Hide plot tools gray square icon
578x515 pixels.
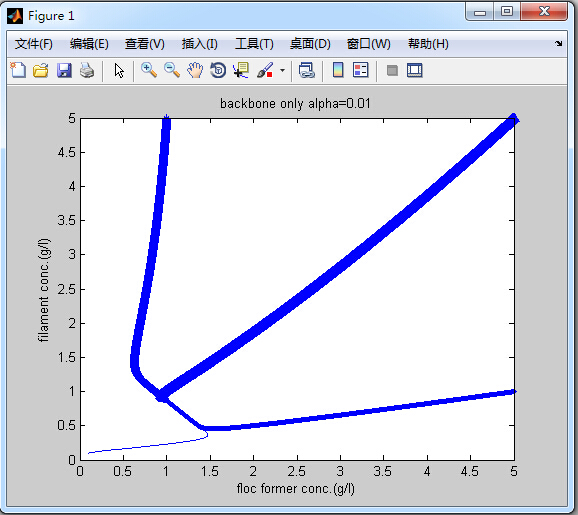(x=392, y=70)
